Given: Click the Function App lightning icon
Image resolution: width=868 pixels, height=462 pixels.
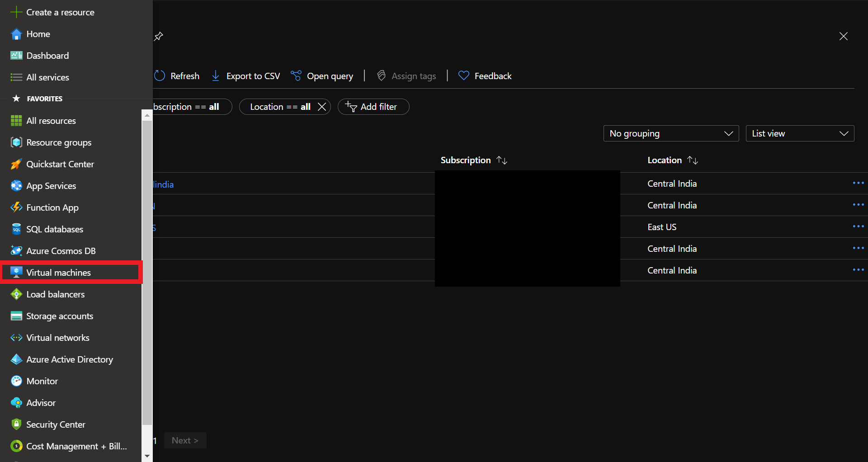Looking at the screenshot, I should [16, 207].
